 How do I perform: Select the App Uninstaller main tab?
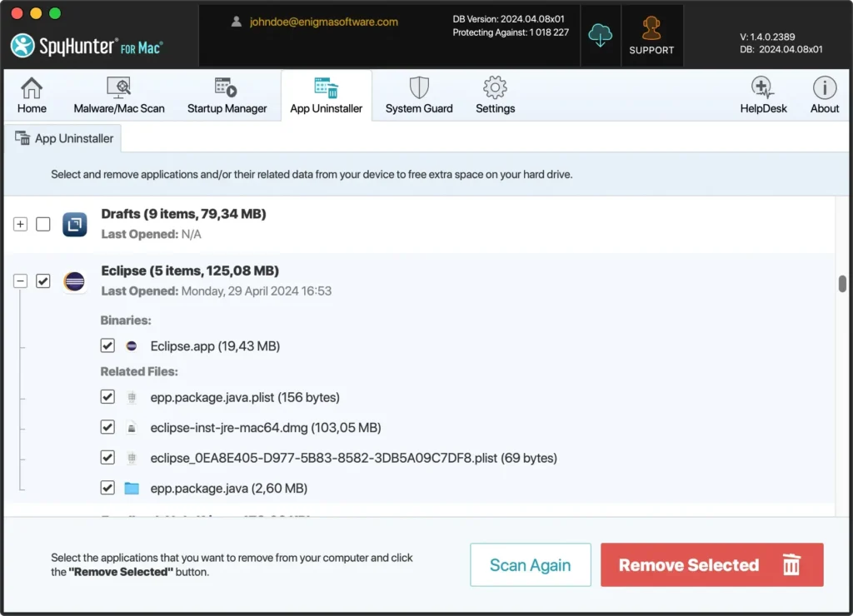[327, 96]
